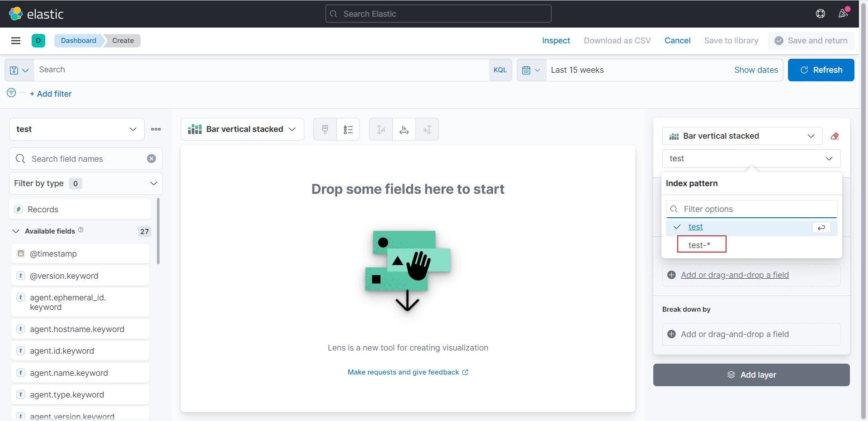Open layer chart type Bar vertical stacked dropdown

pyautogui.click(x=742, y=136)
